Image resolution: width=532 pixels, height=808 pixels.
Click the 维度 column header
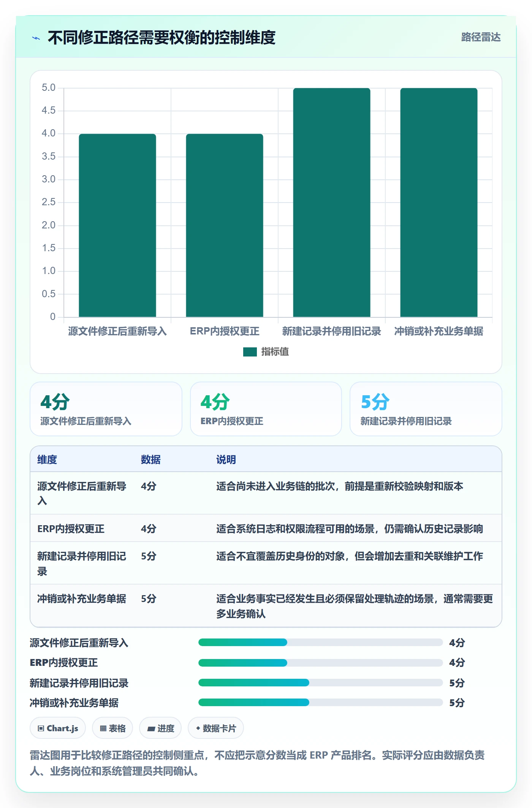coord(47,459)
